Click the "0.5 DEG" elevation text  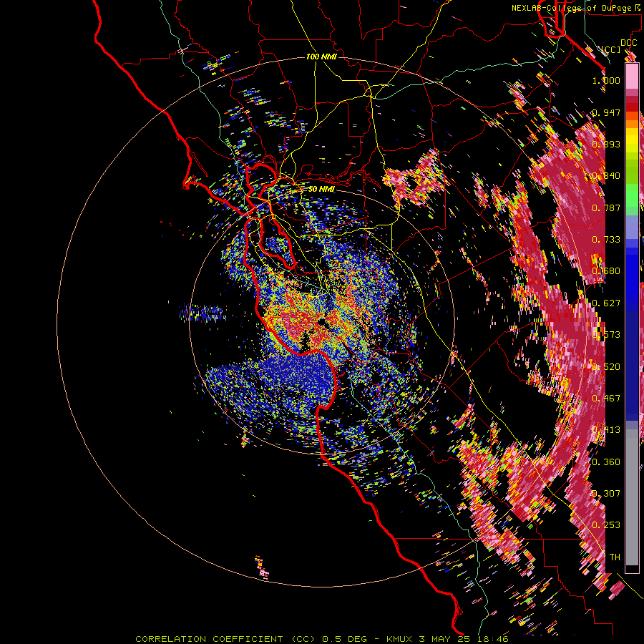click(x=344, y=639)
